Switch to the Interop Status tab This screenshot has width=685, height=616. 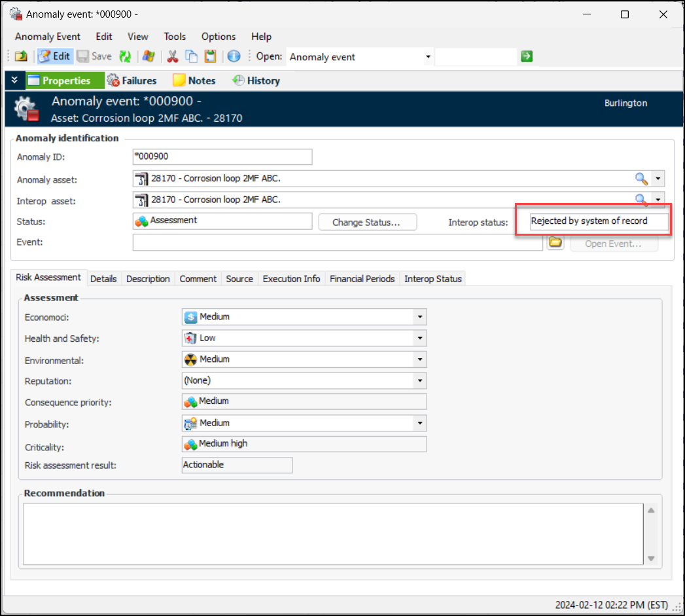432,279
